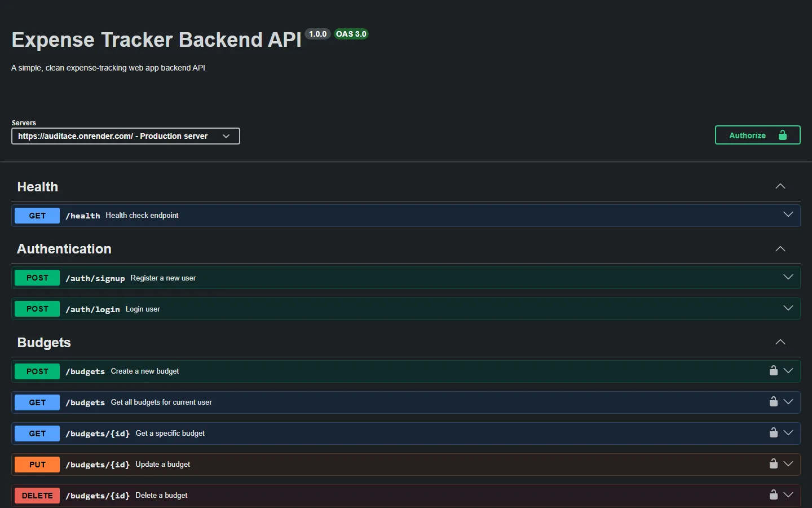
Task: Collapse the Health section
Action: pyautogui.click(x=780, y=186)
